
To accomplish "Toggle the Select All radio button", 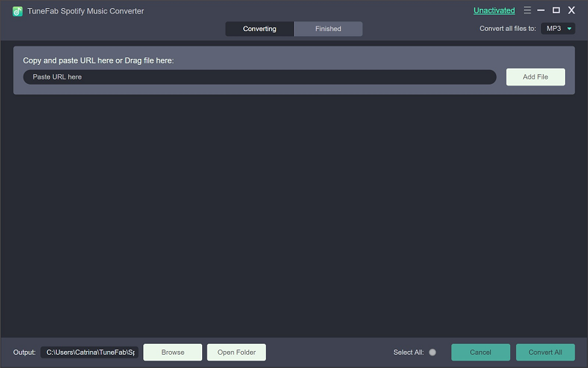I will point(432,353).
